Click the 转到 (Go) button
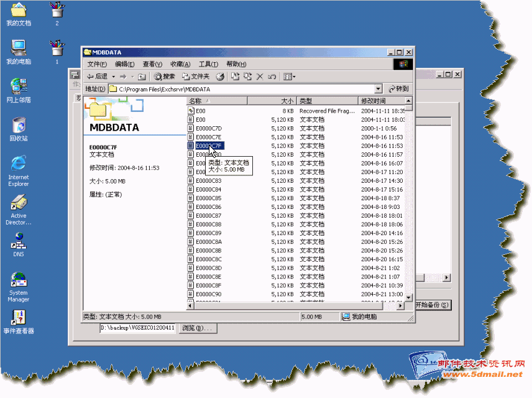This screenshot has height=398, width=532. [x=398, y=89]
